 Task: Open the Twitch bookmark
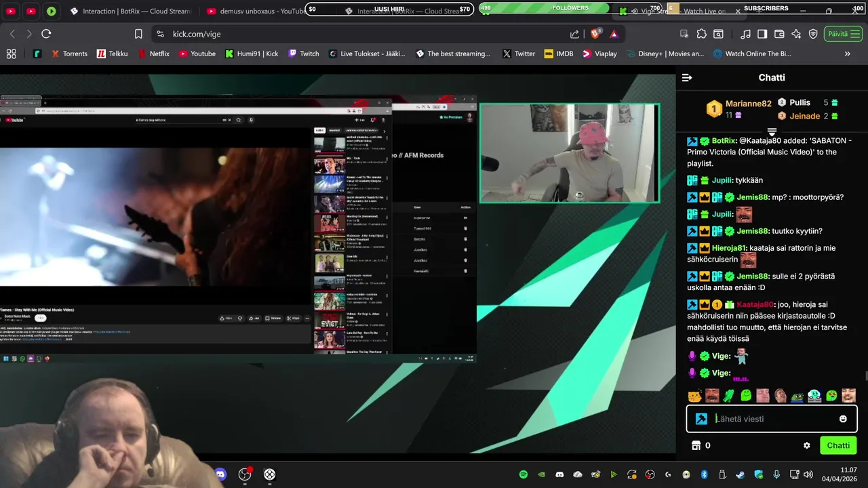point(303,54)
